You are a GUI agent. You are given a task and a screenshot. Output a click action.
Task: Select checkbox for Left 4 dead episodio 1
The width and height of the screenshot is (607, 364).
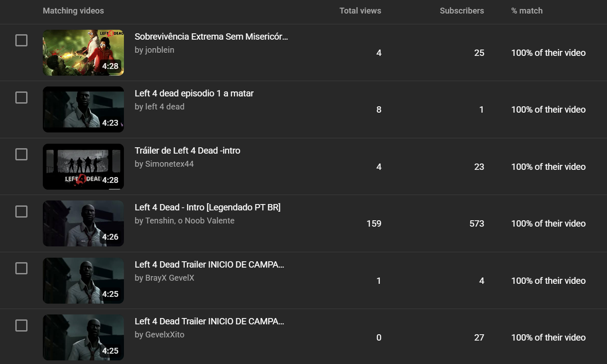[x=21, y=97]
